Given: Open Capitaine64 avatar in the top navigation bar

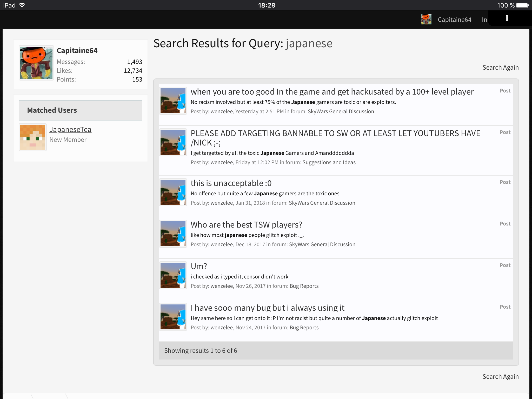Looking at the screenshot, I should pos(426,19).
